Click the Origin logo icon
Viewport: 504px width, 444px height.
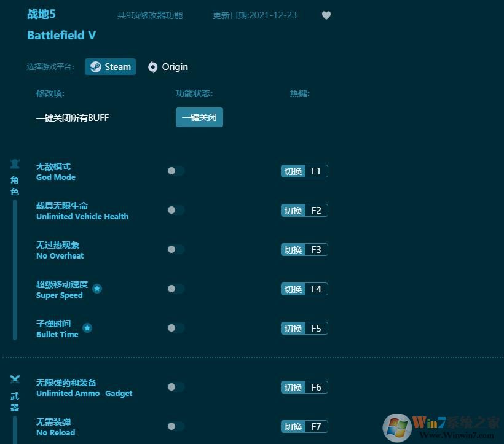[x=152, y=67]
